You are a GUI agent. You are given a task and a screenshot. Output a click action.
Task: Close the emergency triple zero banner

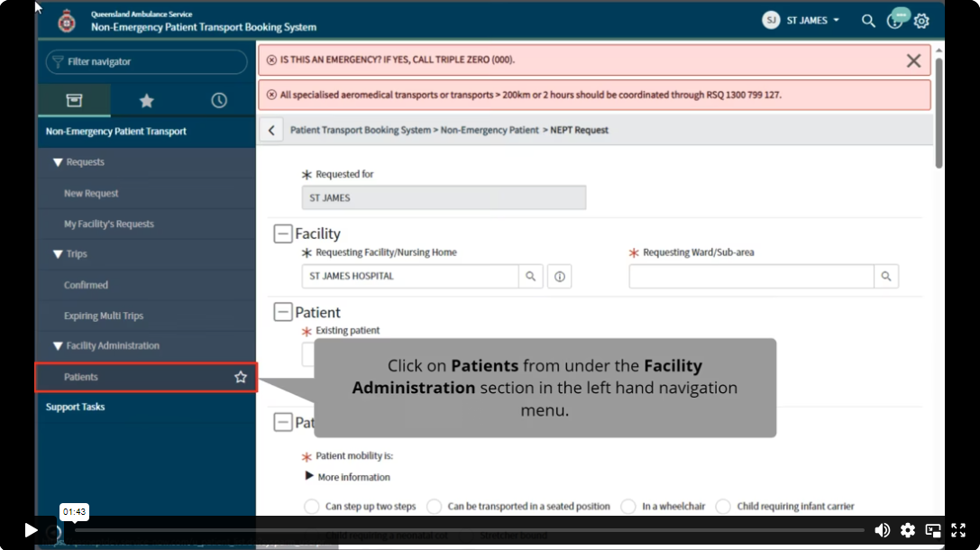click(914, 60)
